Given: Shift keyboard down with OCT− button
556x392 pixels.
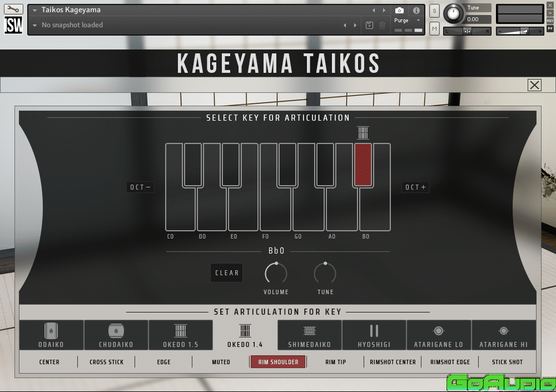Looking at the screenshot, I should (141, 187).
